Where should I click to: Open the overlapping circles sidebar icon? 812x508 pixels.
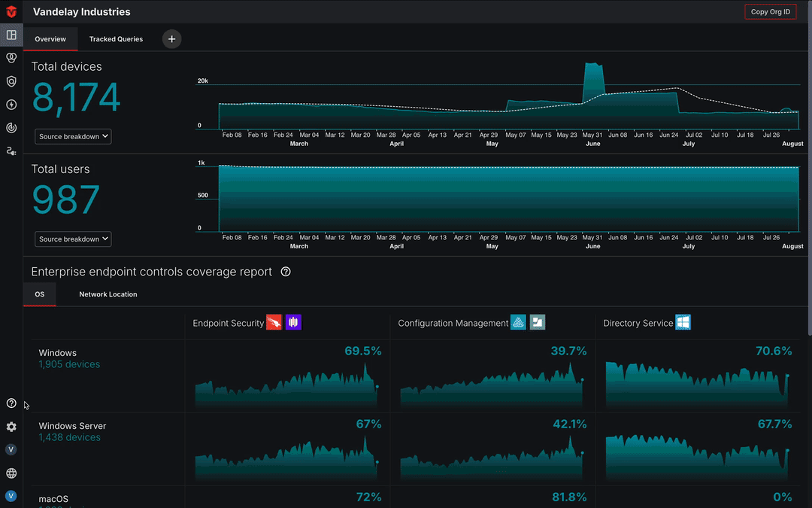pos(11,58)
